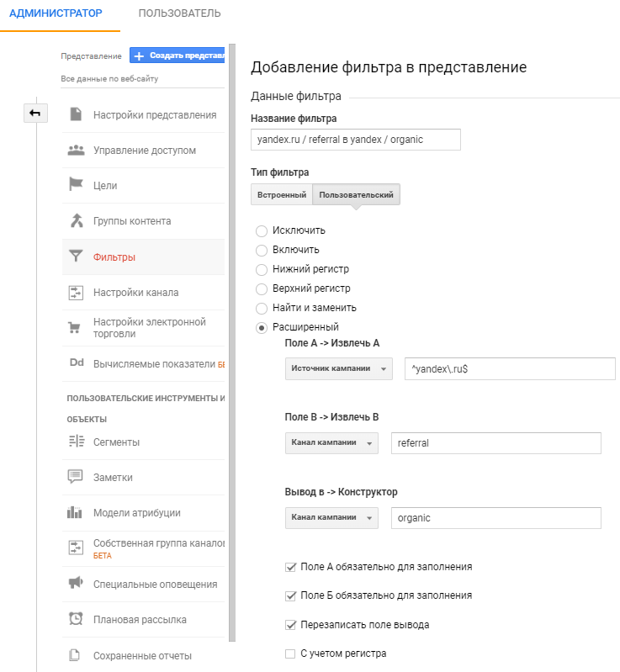
Task: Open the Канал кампании dropdown for Вывод в
Action: [x=331, y=518]
